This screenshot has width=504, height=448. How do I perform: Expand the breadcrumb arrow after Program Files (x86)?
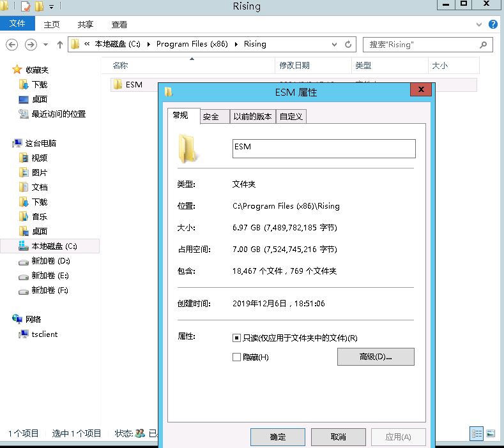[236, 44]
